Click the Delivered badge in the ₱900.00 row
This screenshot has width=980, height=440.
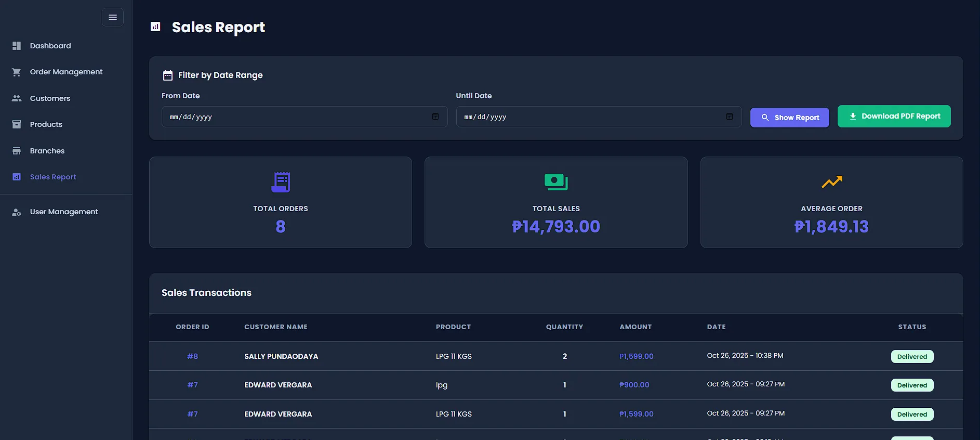point(912,385)
